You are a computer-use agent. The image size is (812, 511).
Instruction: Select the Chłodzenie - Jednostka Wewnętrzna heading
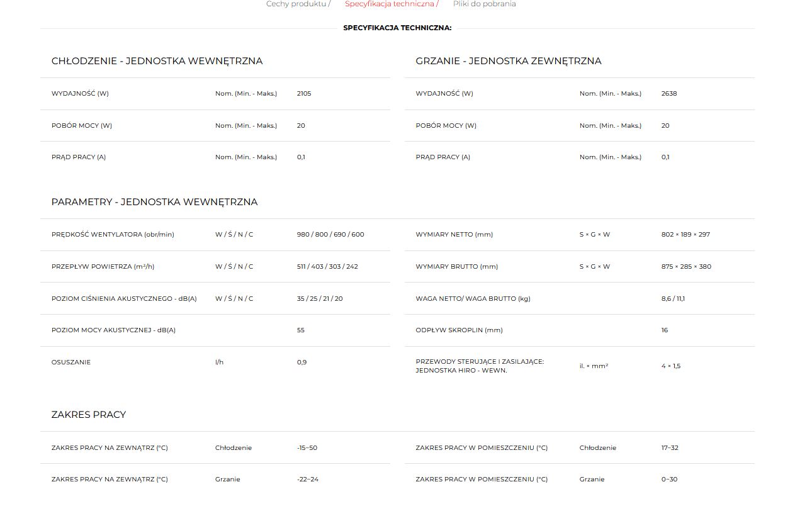157,61
